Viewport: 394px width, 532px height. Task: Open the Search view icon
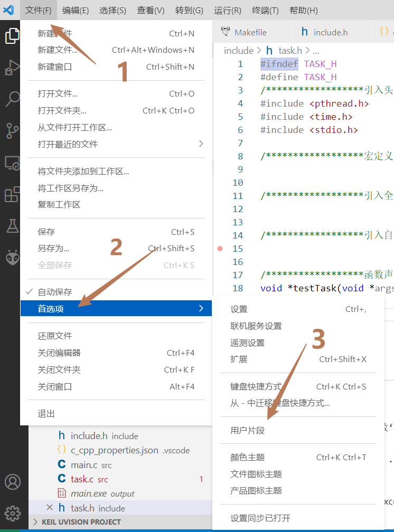[12, 99]
